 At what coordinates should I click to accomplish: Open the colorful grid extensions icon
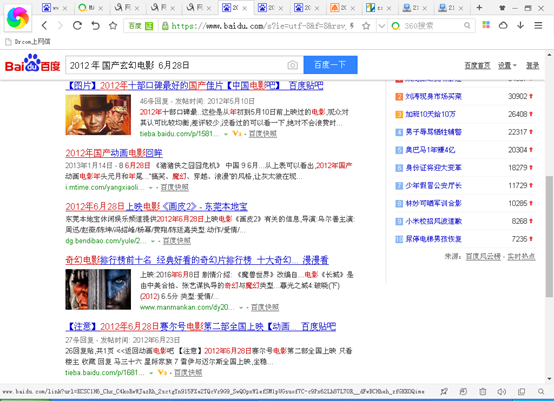click(x=486, y=25)
